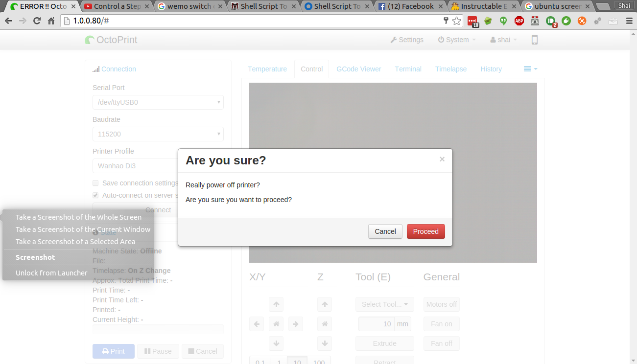Bookmark this page with star icon

(456, 21)
